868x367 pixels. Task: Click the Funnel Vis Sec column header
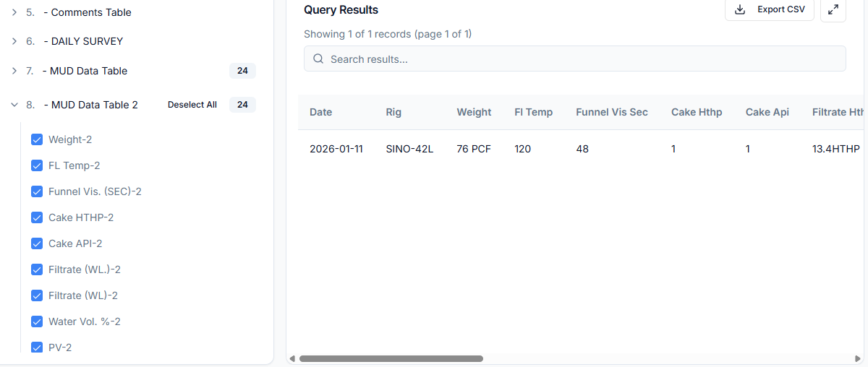[611, 112]
